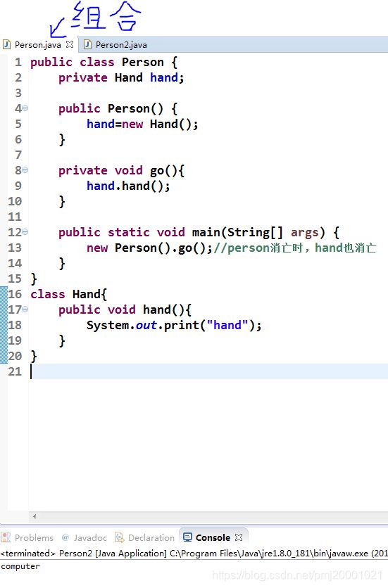Click "hand.hand();" on line 9
Image resolution: width=388 pixels, height=588 pixels.
coord(128,186)
